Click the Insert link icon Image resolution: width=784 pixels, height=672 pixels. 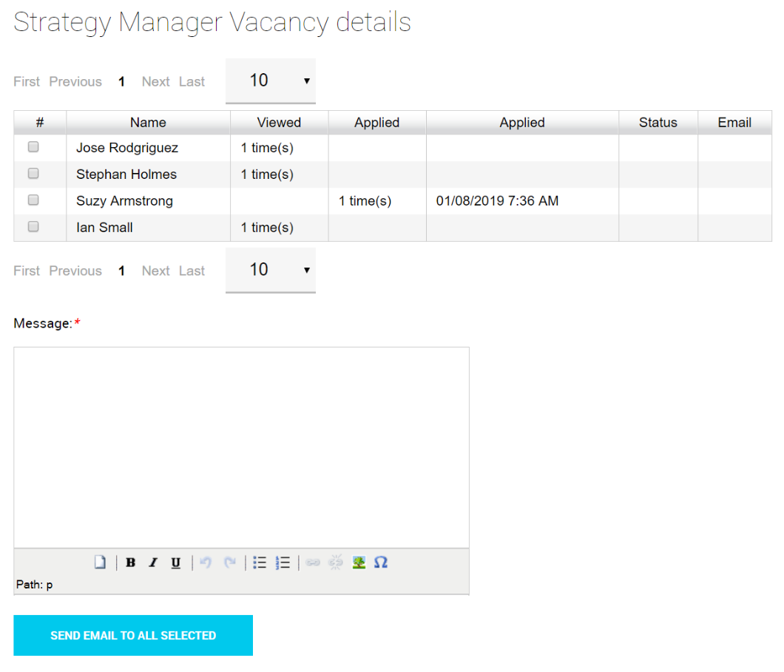(x=313, y=562)
